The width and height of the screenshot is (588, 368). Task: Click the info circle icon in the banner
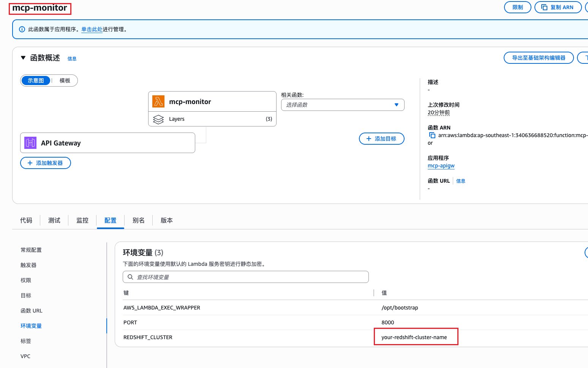pyautogui.click(x=22, y=29)
